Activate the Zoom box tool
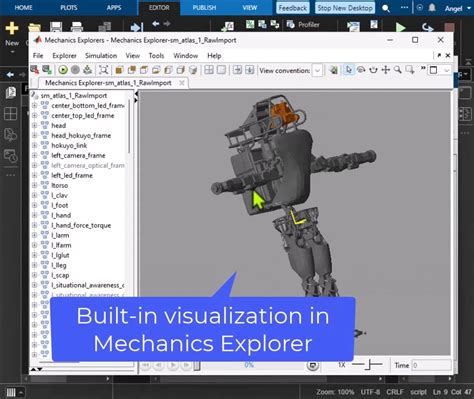 [410, 70]
